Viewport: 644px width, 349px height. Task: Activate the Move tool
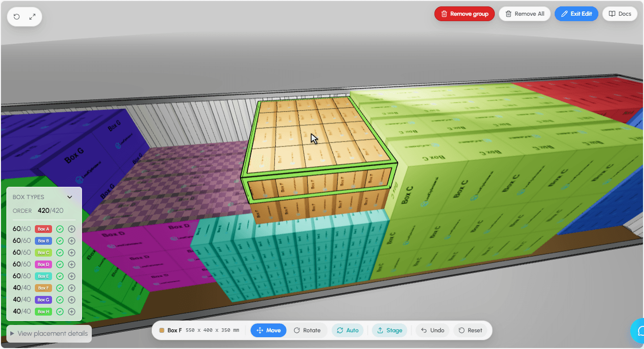pos(268,330)
